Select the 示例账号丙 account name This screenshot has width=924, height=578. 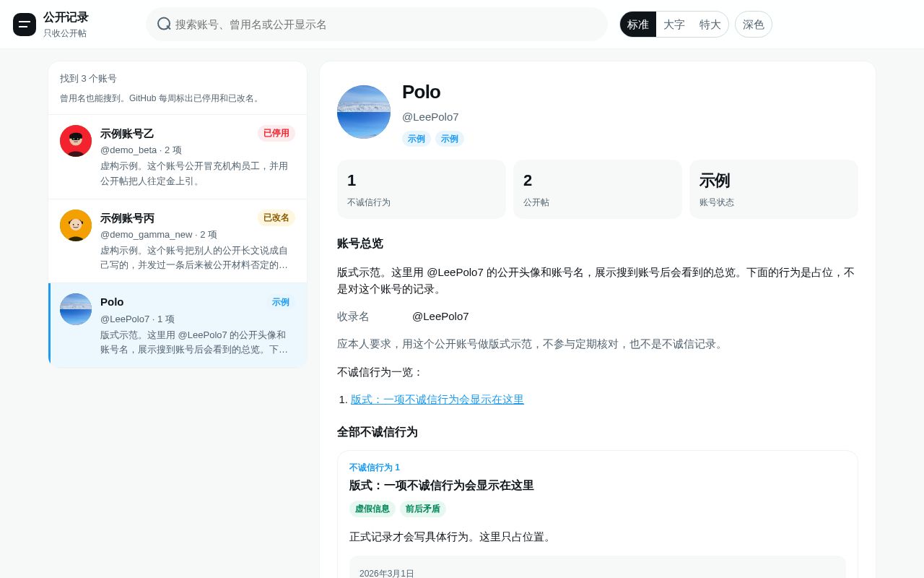[x=127, y=218]
